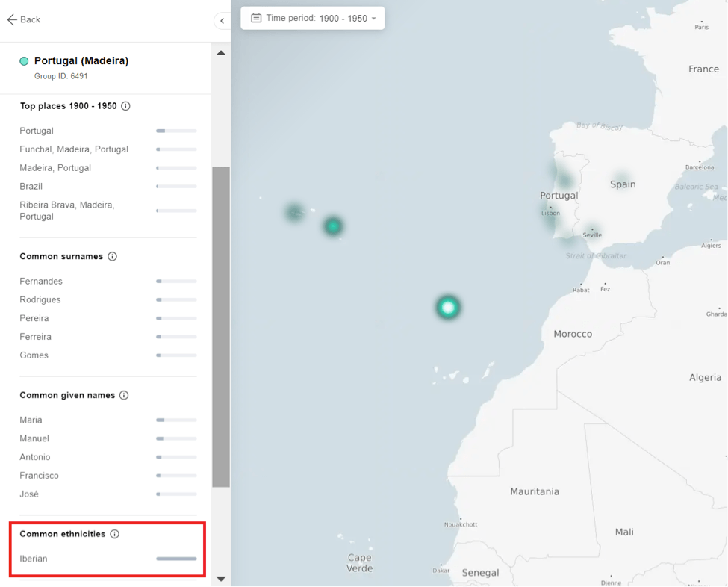Screen dimensions: 728x587
Task: Click the Iberian ethnicity entry
Action: coord(34,559)
